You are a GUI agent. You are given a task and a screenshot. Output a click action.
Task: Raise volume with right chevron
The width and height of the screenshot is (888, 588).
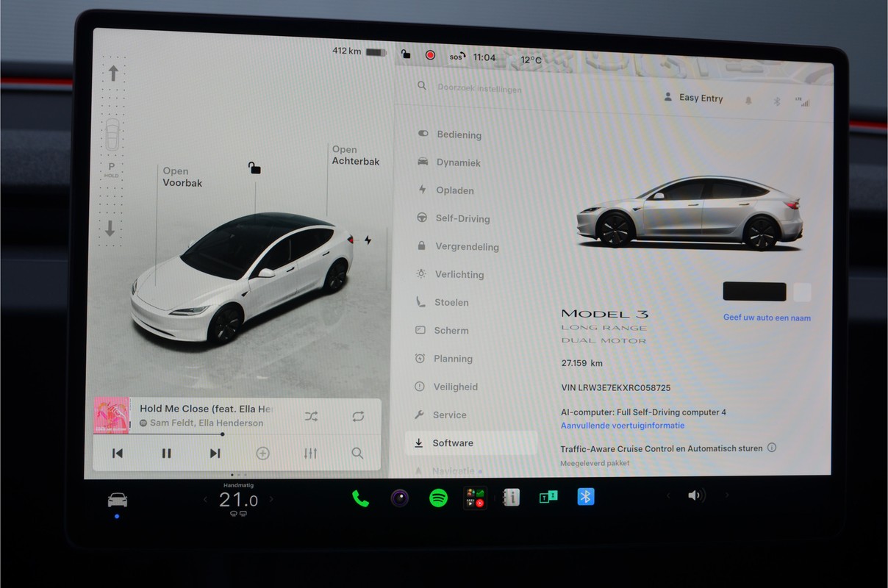[x=727, y=495]
